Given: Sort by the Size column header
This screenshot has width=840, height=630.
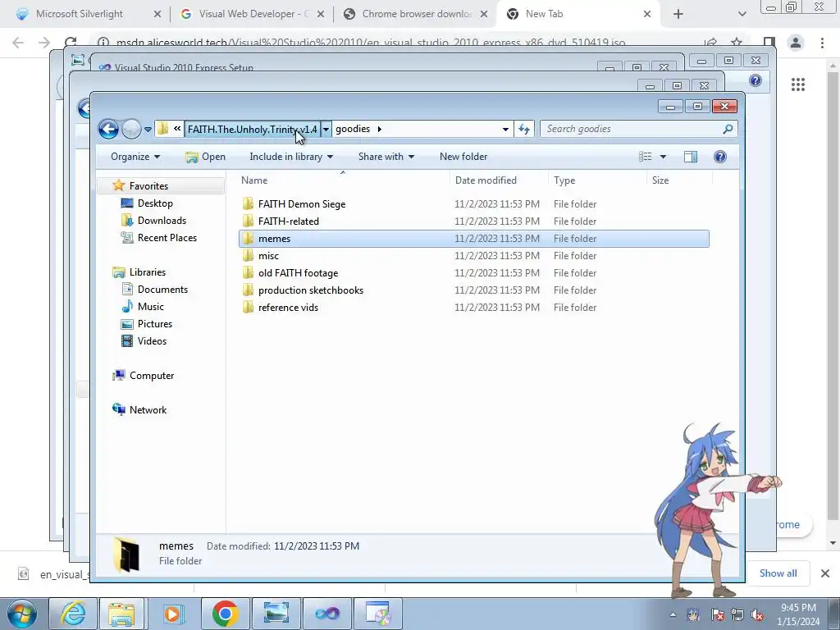Looking at the screenshot, I should pyautogui.click(x=679, y=180).
